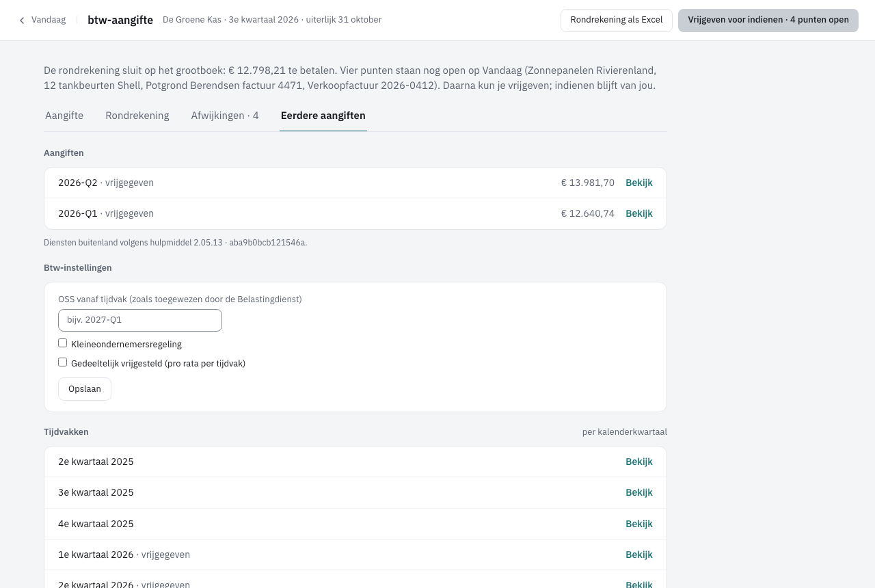
Task: Switch to the Rondrekening tab
Action: click(x=137, y=116)
